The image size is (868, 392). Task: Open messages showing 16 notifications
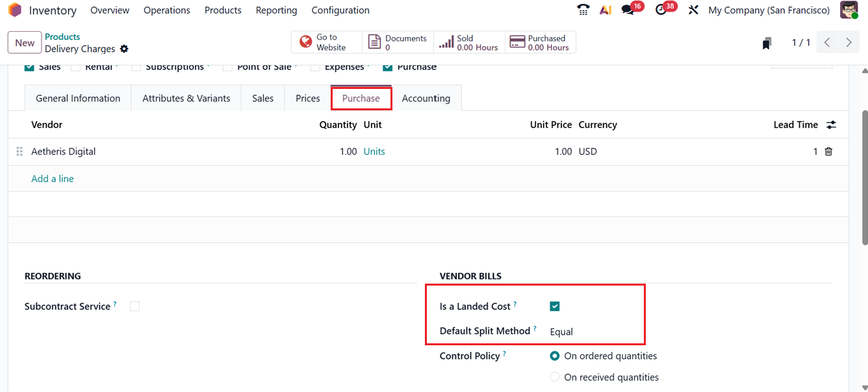[x=628, y=10]
